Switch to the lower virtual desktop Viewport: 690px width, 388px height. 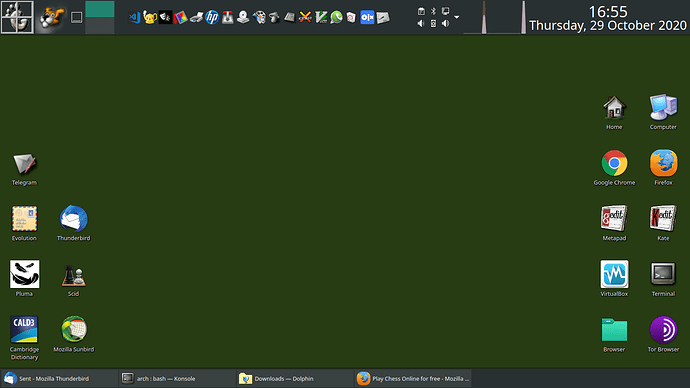[x=100, y=26]
